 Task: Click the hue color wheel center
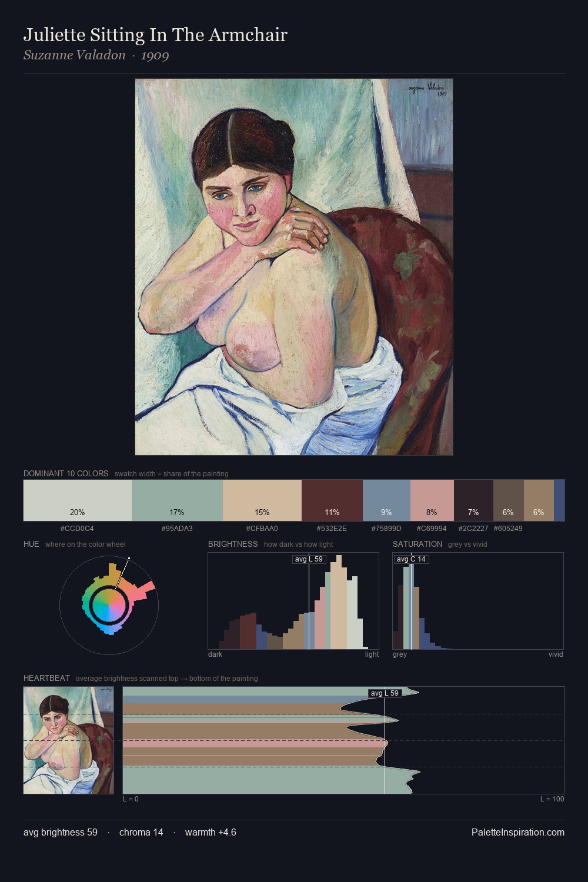(x=109, y=604)
